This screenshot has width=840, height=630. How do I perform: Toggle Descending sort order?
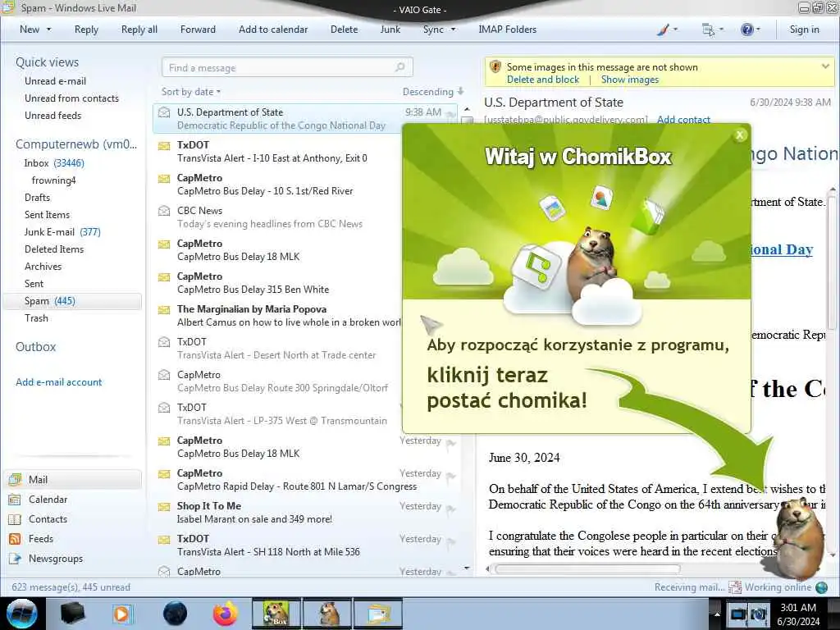click(433, 92)
